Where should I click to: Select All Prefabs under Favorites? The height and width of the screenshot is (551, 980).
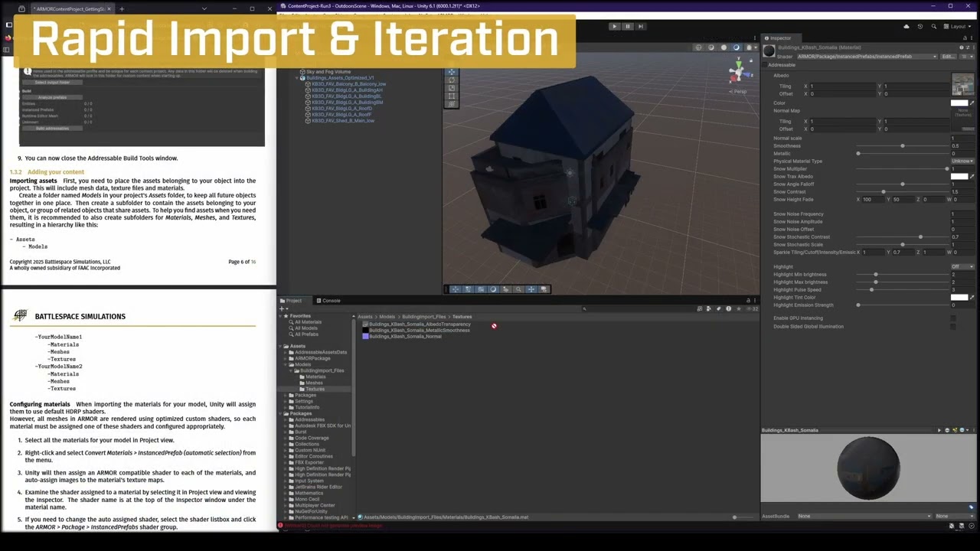306,334
